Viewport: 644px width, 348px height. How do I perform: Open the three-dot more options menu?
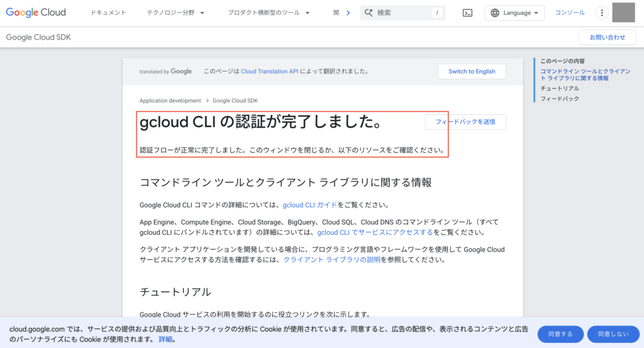[602, 13]
